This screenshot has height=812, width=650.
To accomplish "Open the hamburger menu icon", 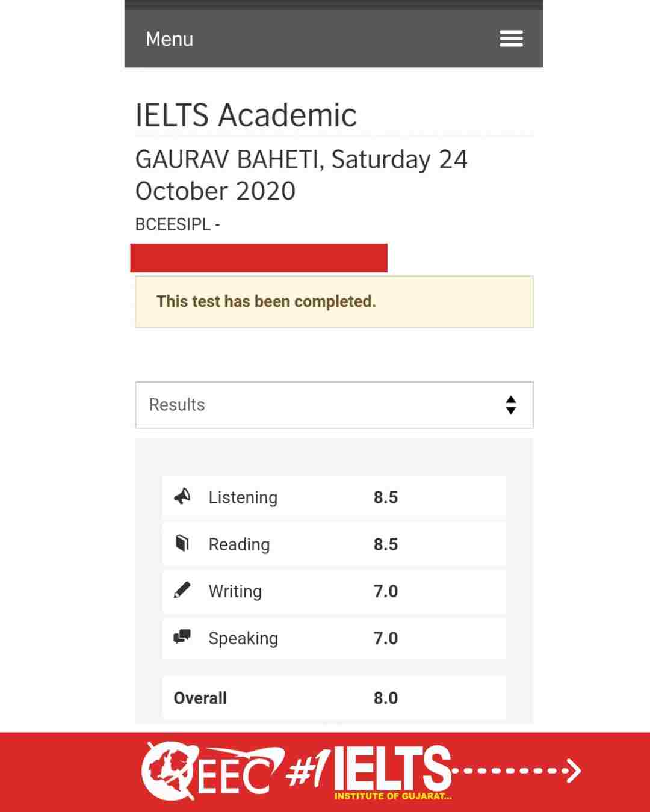I will (x=511, y=38).
